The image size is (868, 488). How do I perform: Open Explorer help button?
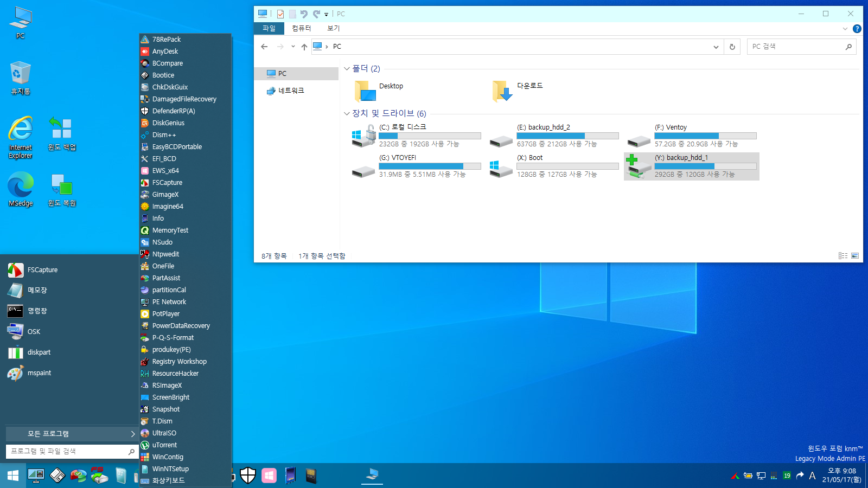[x=857, y=29]
